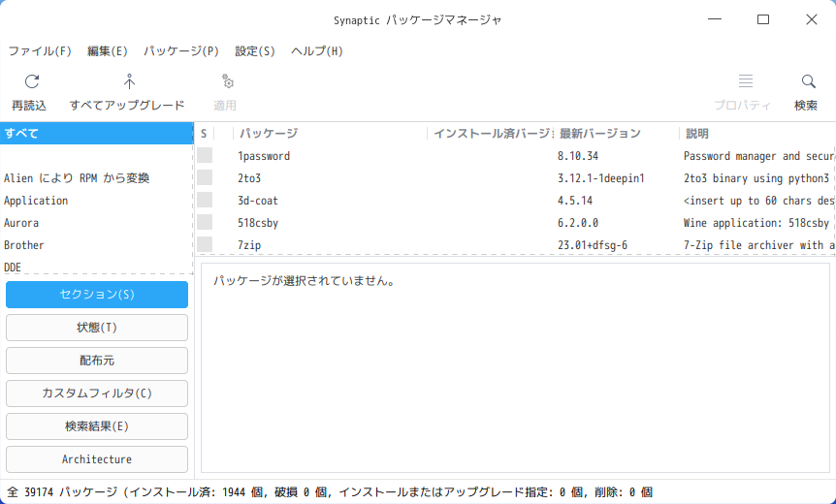Image resolution: width=836 pixels, height=504 pixels.
Task: Select the Architecture filter button
Action: [97, 459]
